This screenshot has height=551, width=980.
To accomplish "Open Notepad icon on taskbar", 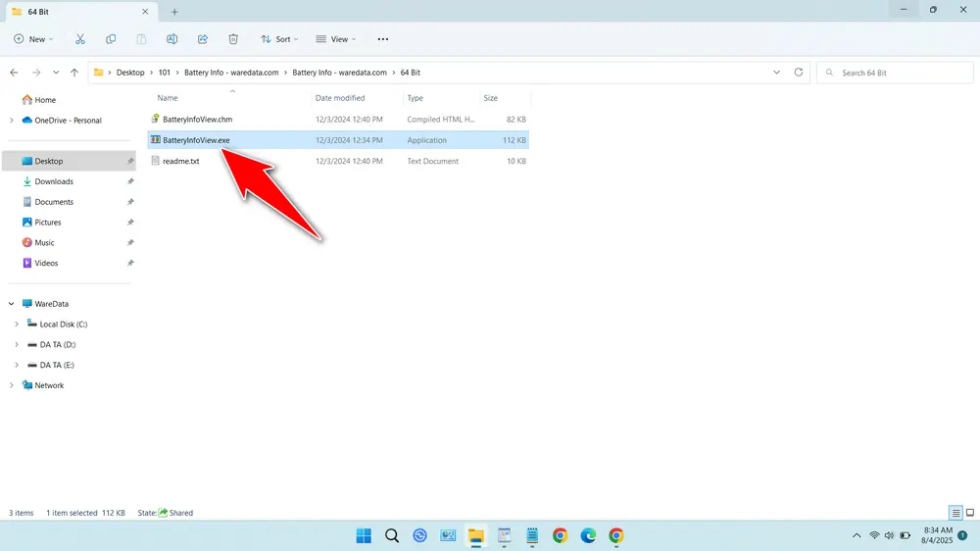I will pyautogui.click(x=532, y=535).
